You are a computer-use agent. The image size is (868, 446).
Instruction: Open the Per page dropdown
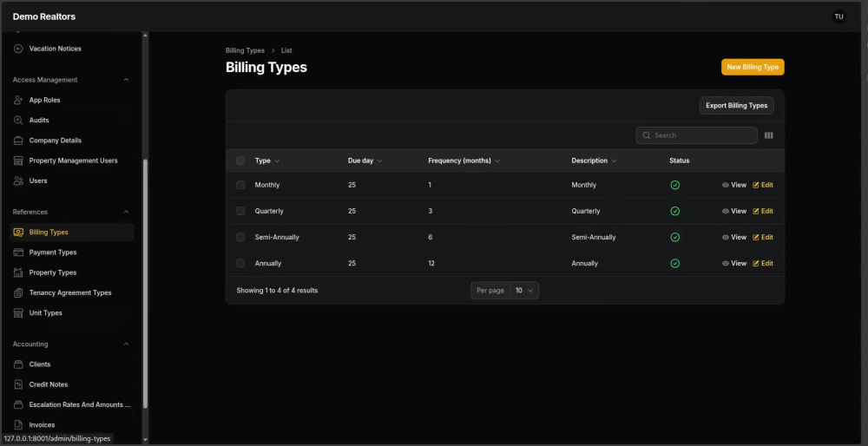click(523, 291)
